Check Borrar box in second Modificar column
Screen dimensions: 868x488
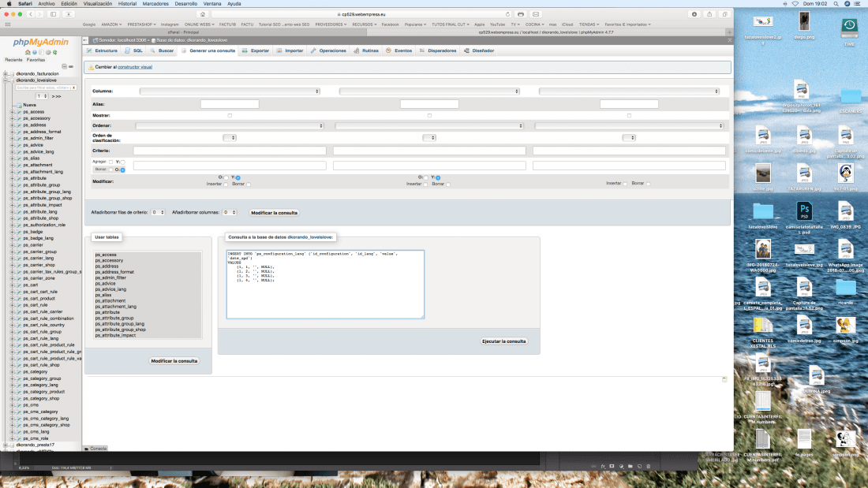tap(448, 184)
